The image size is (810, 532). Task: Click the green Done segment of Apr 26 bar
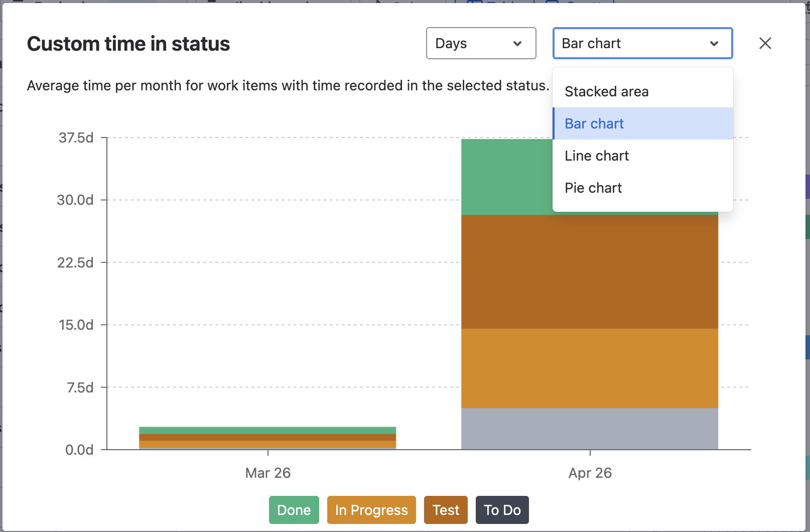coord(506,177)
